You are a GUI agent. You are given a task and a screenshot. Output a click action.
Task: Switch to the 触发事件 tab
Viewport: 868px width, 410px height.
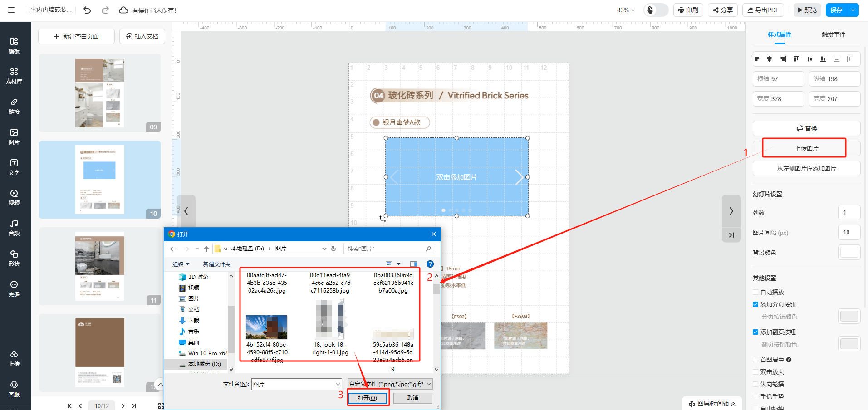[x=833, y=34]
